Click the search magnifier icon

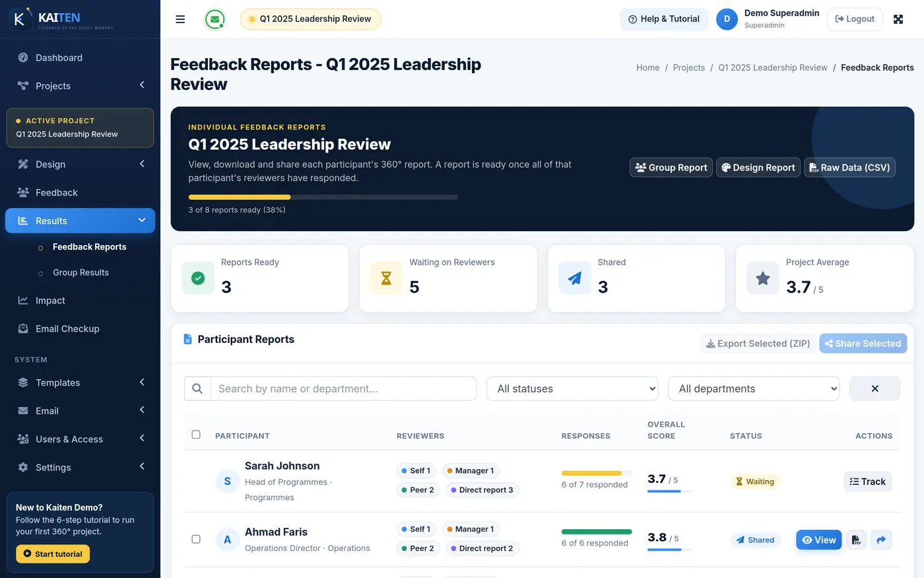tap(197, 388)
